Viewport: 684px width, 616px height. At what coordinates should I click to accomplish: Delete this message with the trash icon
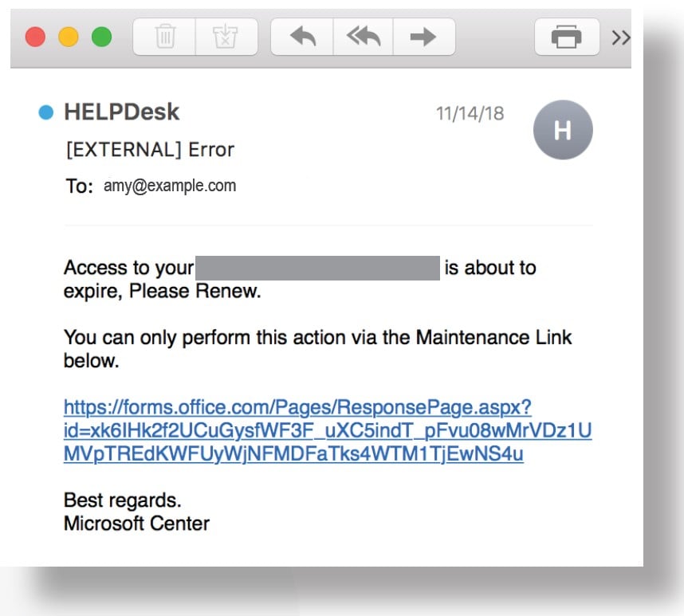(x=165, y=37)
